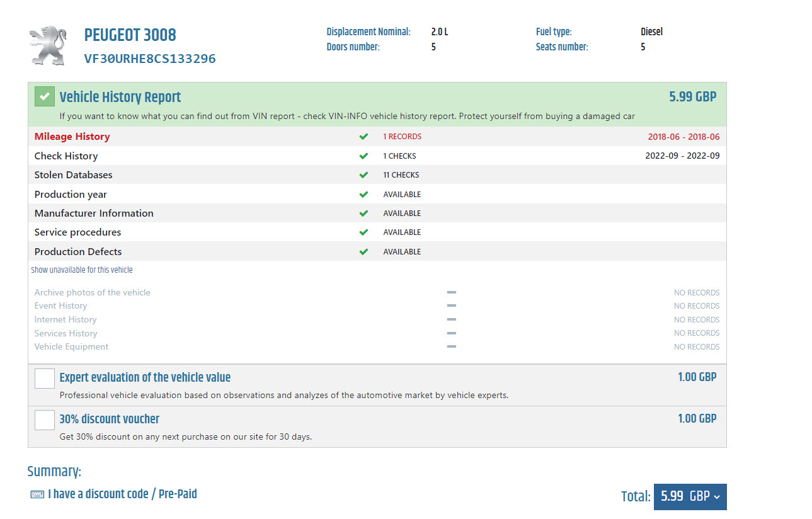The width and height of the screenshot is (812, 519).
Task: Click green checkmark in Check History row
Action: [363, 156]
